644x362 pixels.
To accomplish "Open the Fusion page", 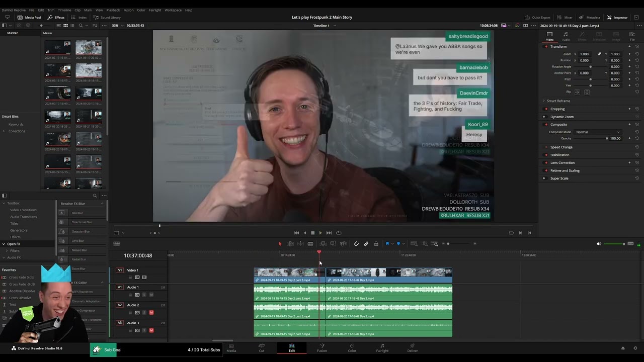I will (x=321, y=347).
